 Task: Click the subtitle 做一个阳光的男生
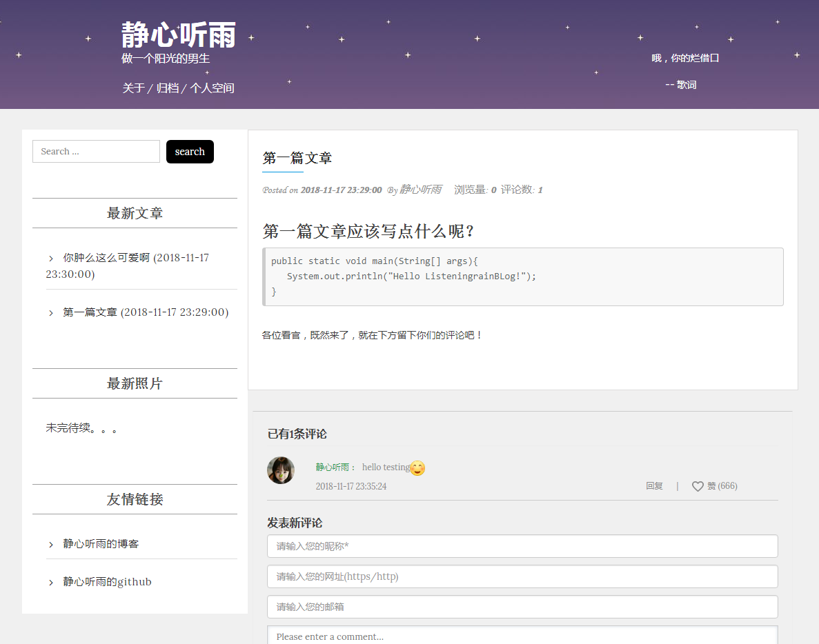tap(166, 59)
